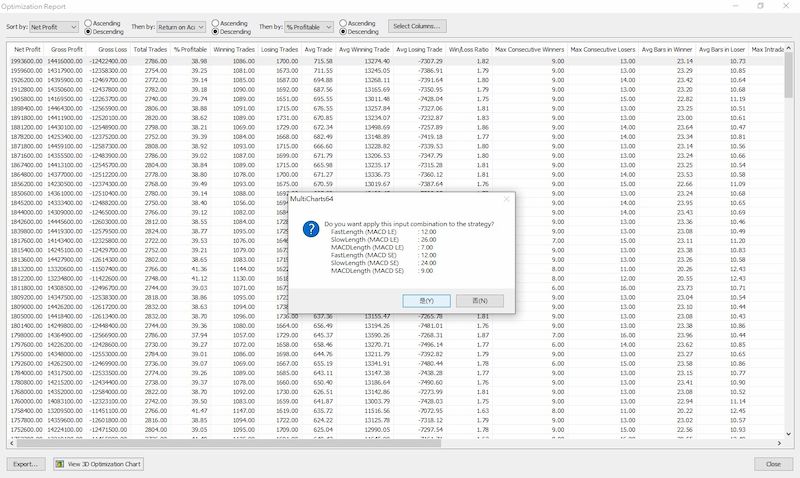Open the Then by Return on Account dropdown
The height and width of the screenshot is (478, 800).
point(181,27)
